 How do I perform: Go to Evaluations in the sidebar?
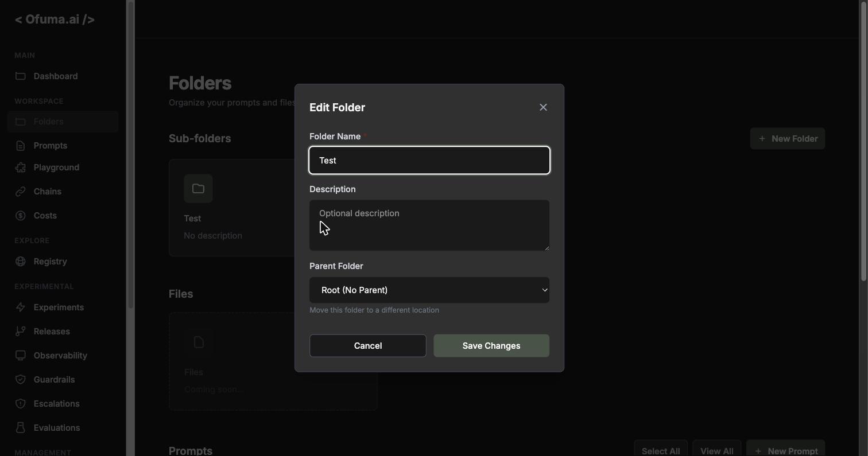tap(63, 428)
